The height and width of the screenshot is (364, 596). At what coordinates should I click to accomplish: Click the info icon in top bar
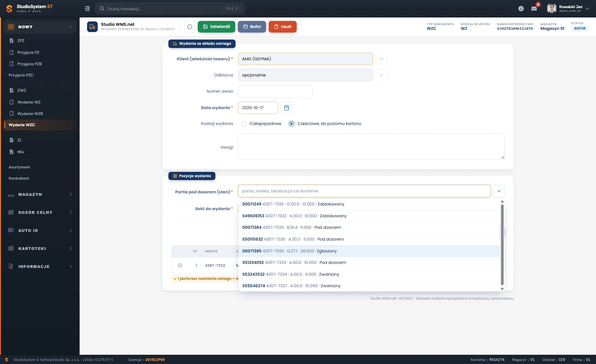(521, 9)
